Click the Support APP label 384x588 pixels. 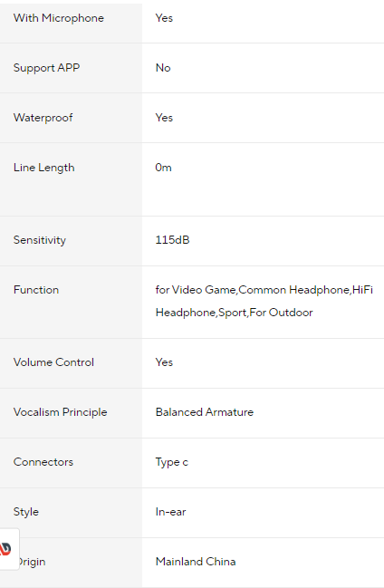[46, 68]
